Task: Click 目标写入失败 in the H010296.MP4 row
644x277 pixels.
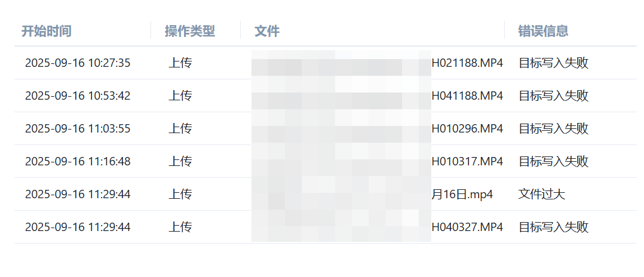Action: tap(553, 129)
